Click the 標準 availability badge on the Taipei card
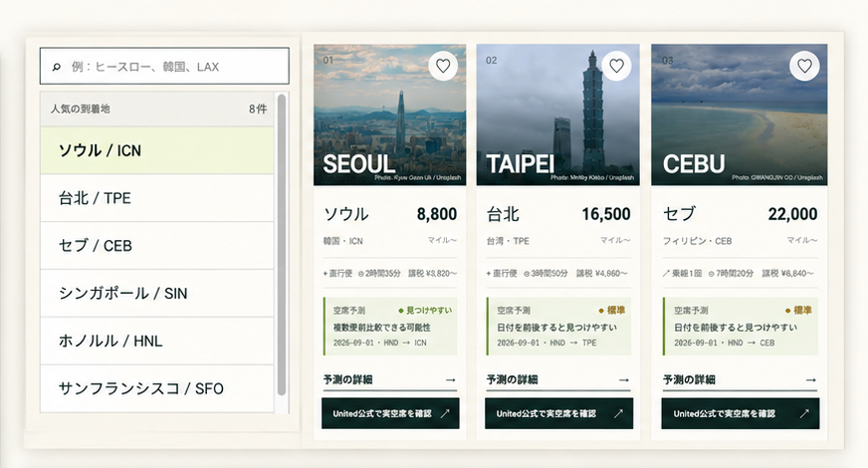 point(612,310)
